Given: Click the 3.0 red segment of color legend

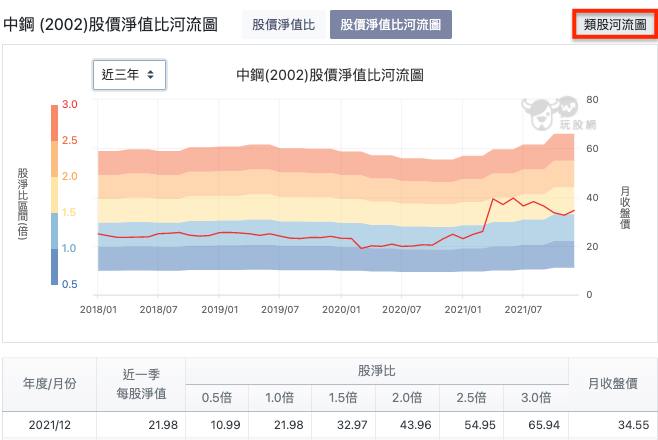Looking at the screenshot, I should pyautogui.click(x=55, y=123).
